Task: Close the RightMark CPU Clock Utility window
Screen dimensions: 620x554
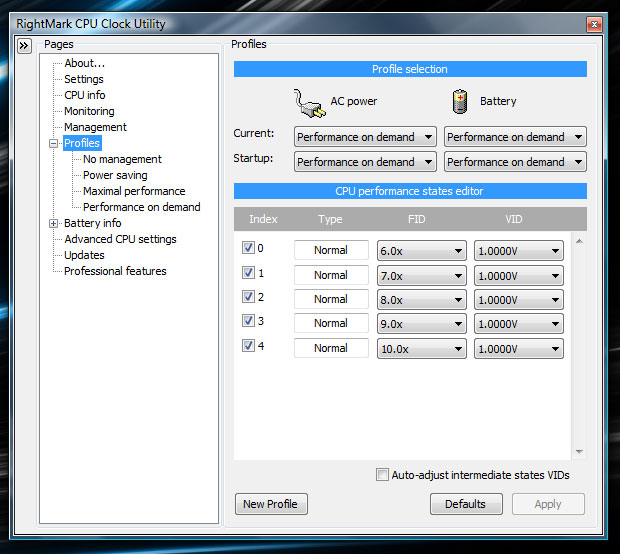Action: 594,25
